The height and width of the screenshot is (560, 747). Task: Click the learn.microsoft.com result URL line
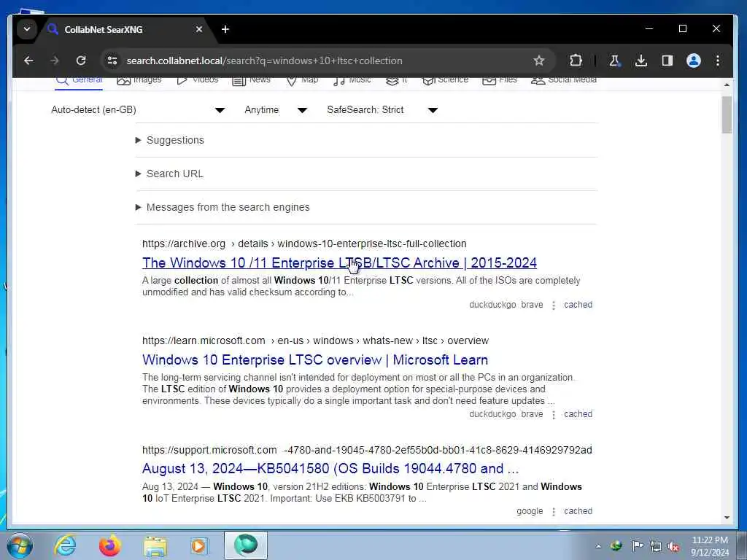pos(315,341)
